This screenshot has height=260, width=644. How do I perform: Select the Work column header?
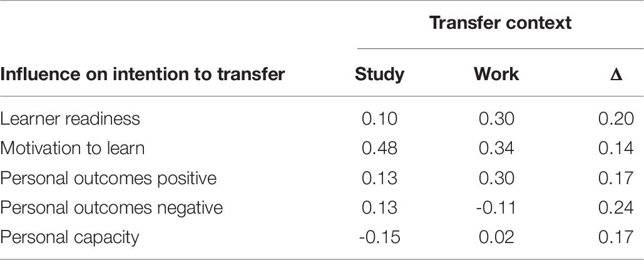[x=496, y=74]
